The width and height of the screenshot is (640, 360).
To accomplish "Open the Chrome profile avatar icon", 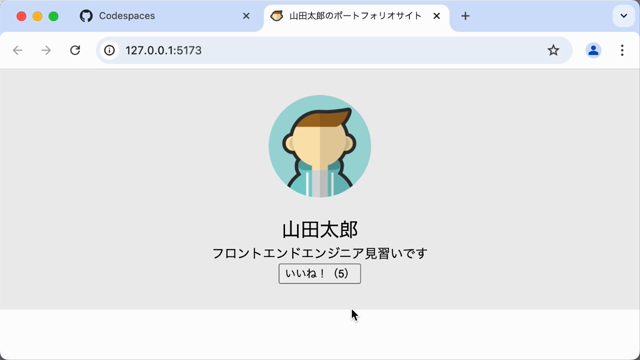I will pyautogui.click(x=593, y=50).
